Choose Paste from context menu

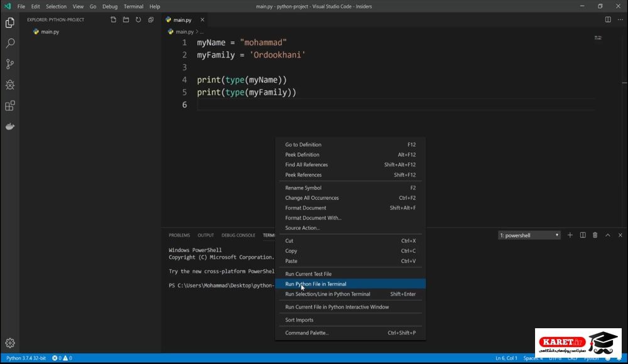[x=350, y=260]
